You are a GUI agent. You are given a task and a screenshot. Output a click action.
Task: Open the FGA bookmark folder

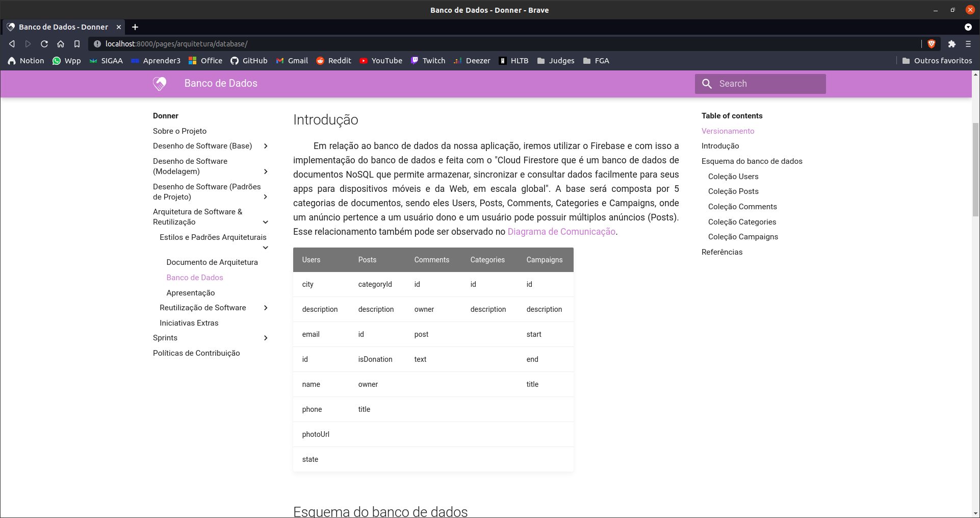pos(596,61)
